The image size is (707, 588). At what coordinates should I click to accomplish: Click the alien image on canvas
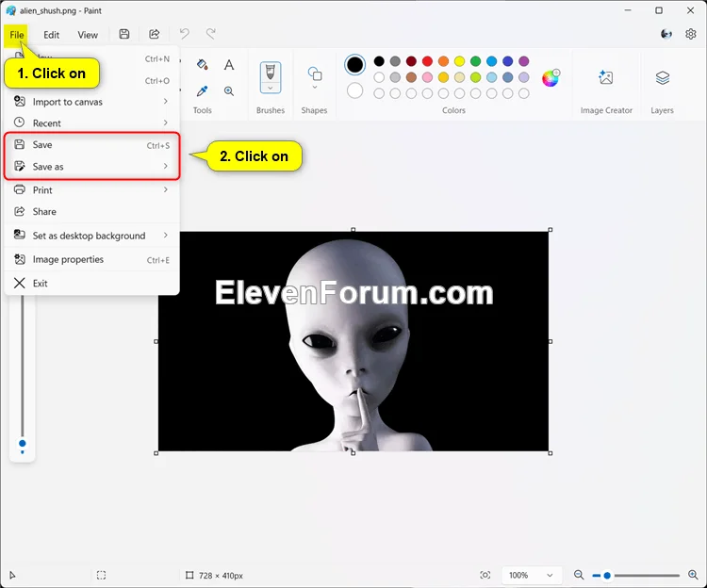[x=353, y=341]
